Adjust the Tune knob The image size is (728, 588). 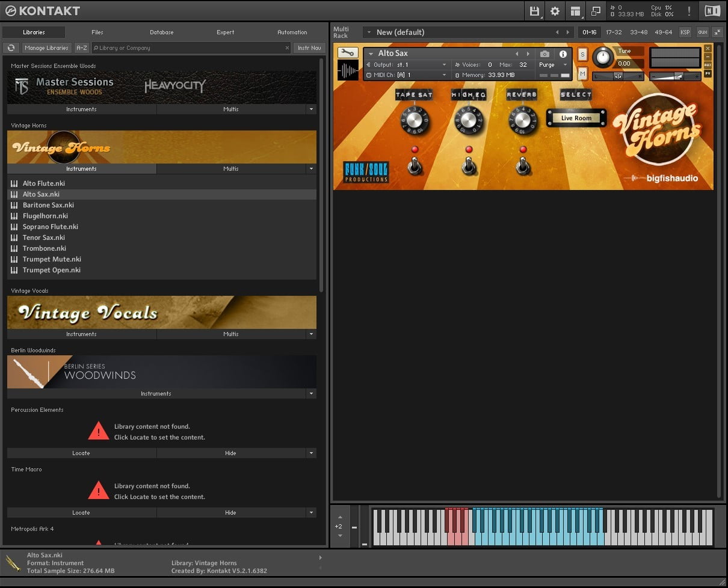point(602,58)
